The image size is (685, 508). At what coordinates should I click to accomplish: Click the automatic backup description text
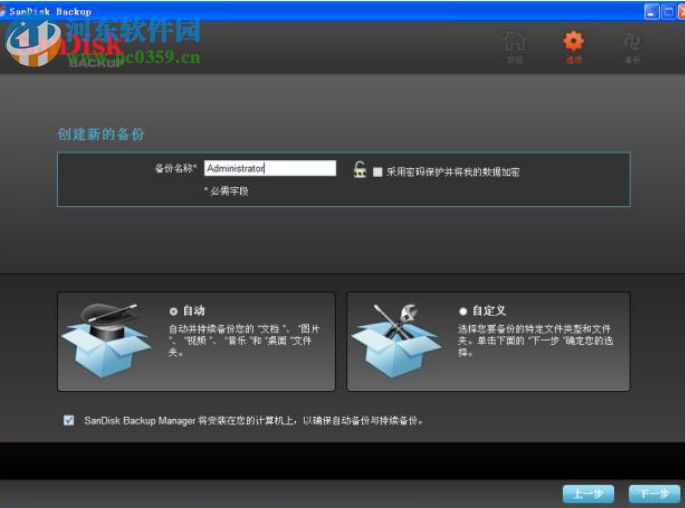click(244, 340)
